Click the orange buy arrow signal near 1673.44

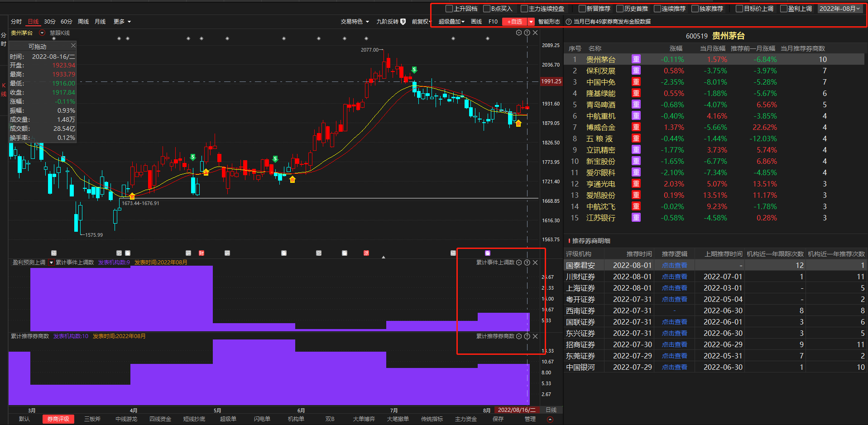tap(132, 196)
